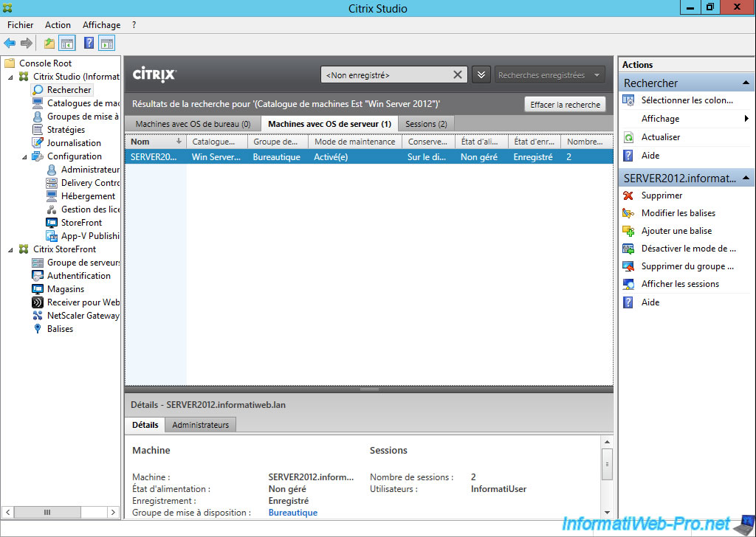Click Désactiver le mode de maintenance action
Viewport: 756px width, 537px height.
688,249
